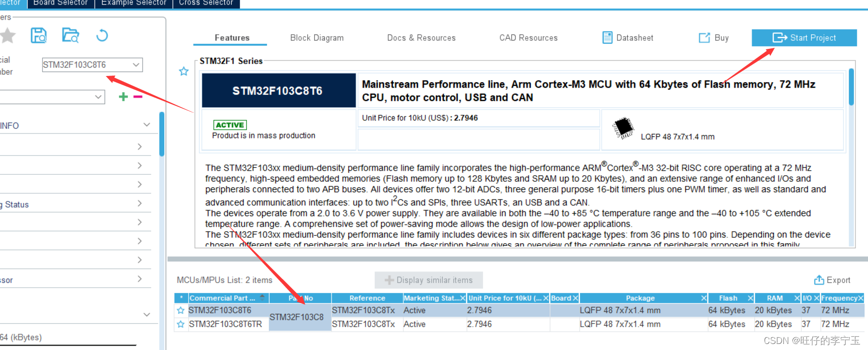Click the star column header in MCU list
Viewport: 868px width, 350px height.
pyautogui.click(x=181, y=298)
